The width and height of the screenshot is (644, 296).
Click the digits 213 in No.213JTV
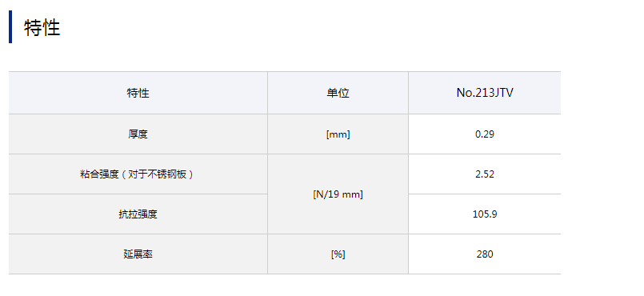pyautogui.click(x=483, y=93)
